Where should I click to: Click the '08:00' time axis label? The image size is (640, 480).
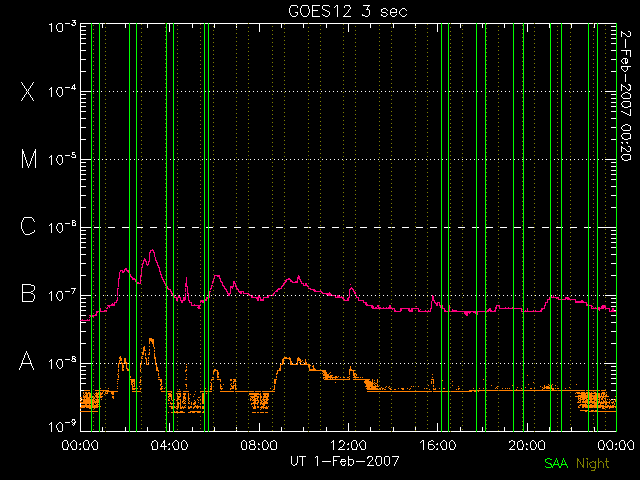tap(259, 445)
